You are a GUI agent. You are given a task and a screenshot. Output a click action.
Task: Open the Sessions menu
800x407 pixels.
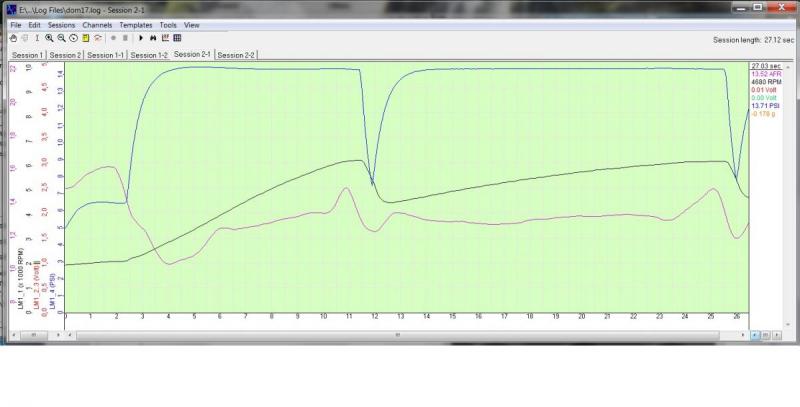pyautogui.click(x=61, y=25)
